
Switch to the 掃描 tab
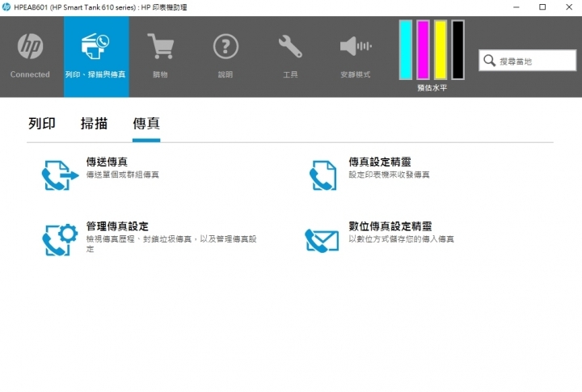(x=94, y=124)
